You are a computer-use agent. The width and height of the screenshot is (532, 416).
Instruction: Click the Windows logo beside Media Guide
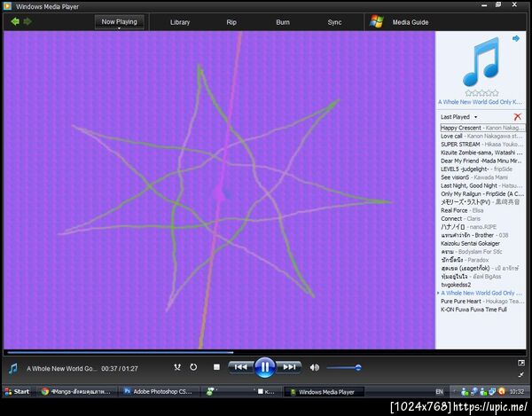coord(376,21)
